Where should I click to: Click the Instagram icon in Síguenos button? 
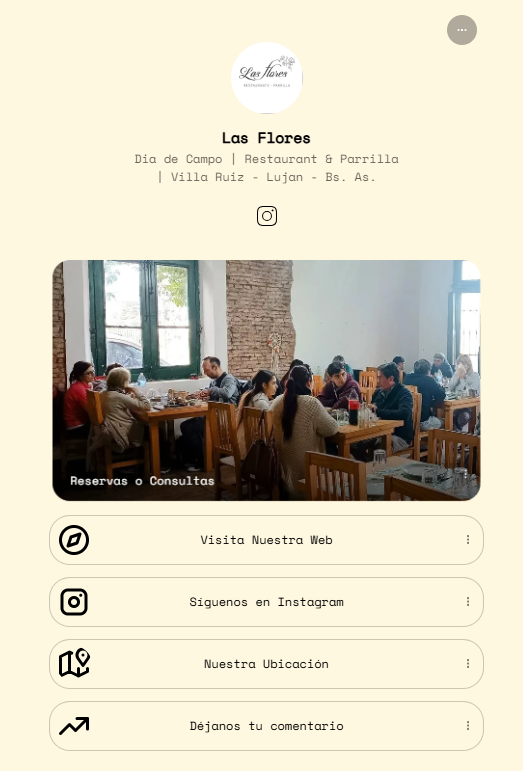(x=74, y=602)
